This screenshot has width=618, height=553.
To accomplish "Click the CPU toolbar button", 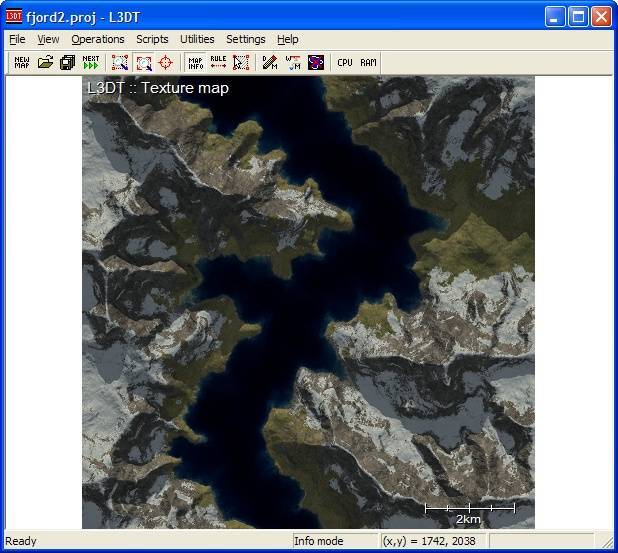I will pos(345,62).
